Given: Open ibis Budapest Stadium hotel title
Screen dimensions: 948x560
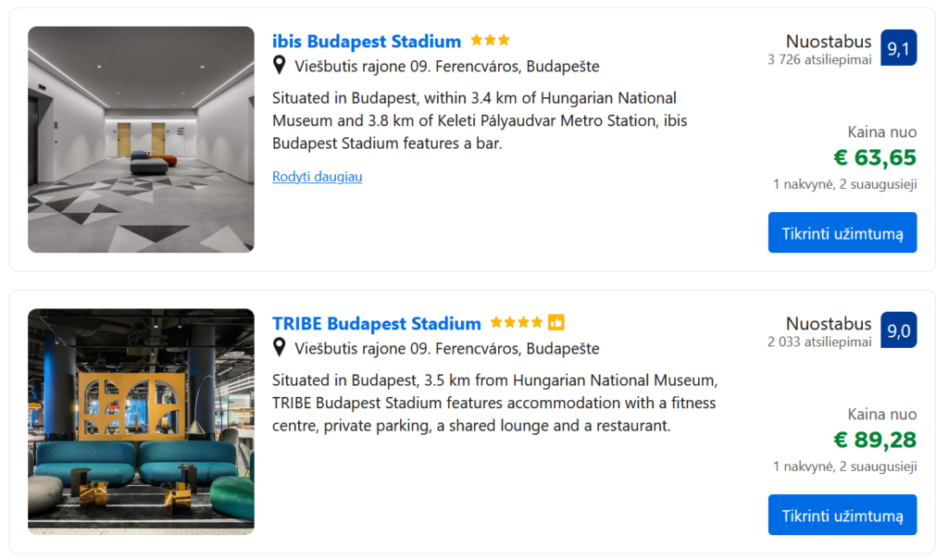Looking at the screenshot, I should pos(366,42).
